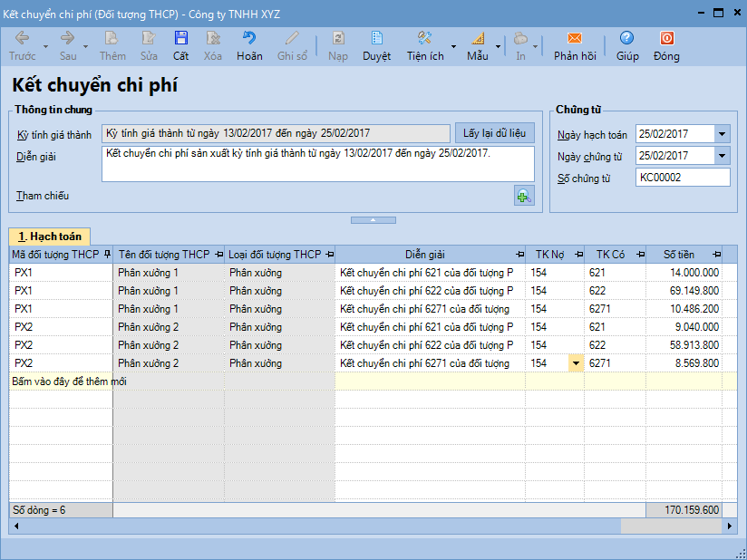This screenshot has height=560, width=747.
Task: Click the Hoãn undo icon
Action: 249,39
